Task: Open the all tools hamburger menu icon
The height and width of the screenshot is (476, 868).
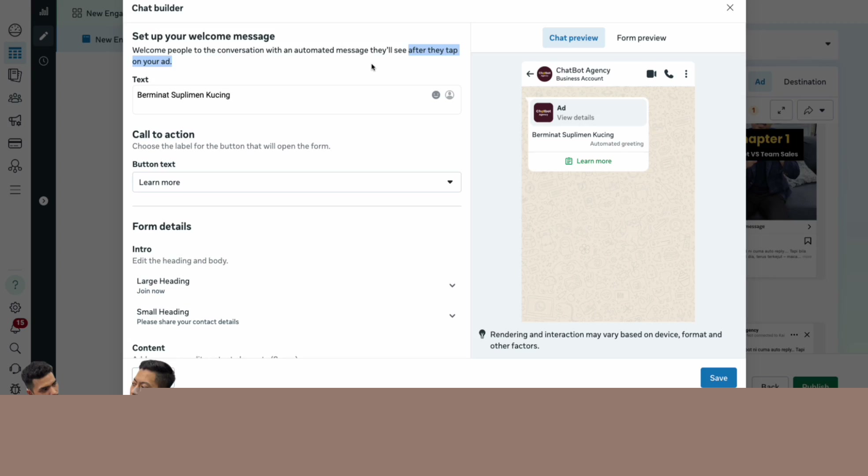Action: [15, 190]
